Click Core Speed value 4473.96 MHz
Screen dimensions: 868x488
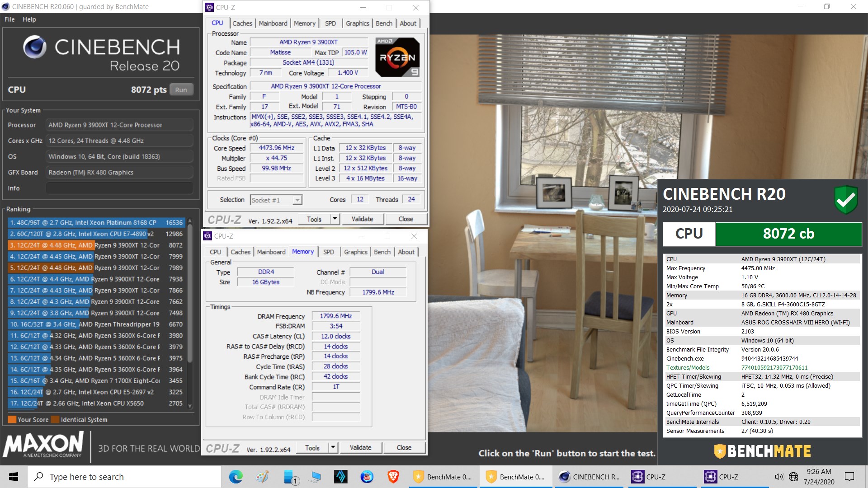click(276, 148)
